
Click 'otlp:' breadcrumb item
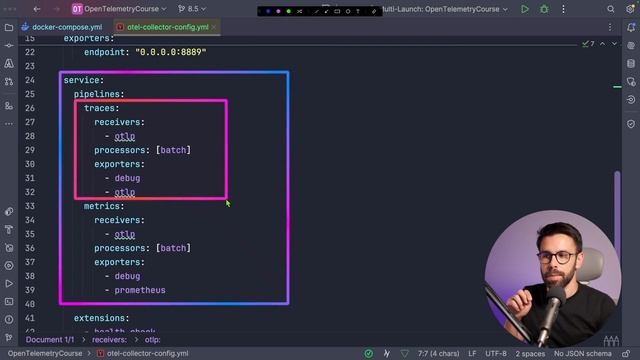153,340
